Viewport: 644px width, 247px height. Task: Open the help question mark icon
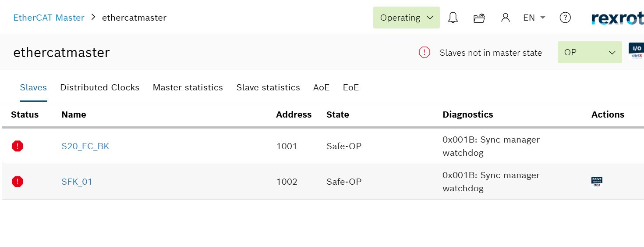(x=565, y=18)
